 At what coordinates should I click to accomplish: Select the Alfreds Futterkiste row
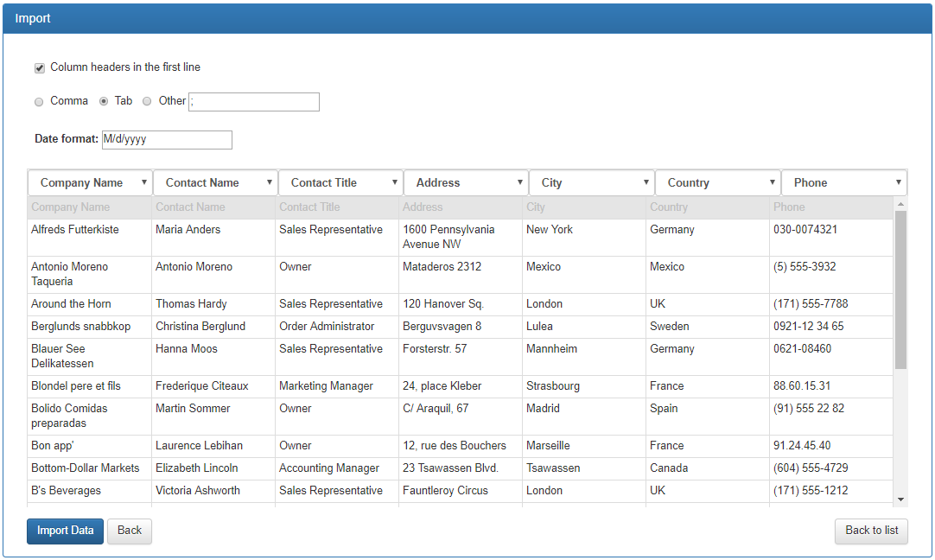pos(346,236)
